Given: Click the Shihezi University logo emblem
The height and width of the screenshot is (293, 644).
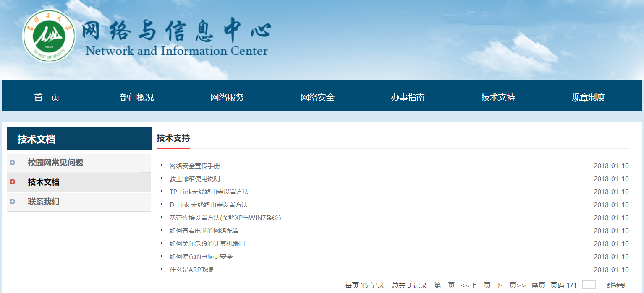Looking at the screenshot, I should pyautogui.click(x=49, y=36).
